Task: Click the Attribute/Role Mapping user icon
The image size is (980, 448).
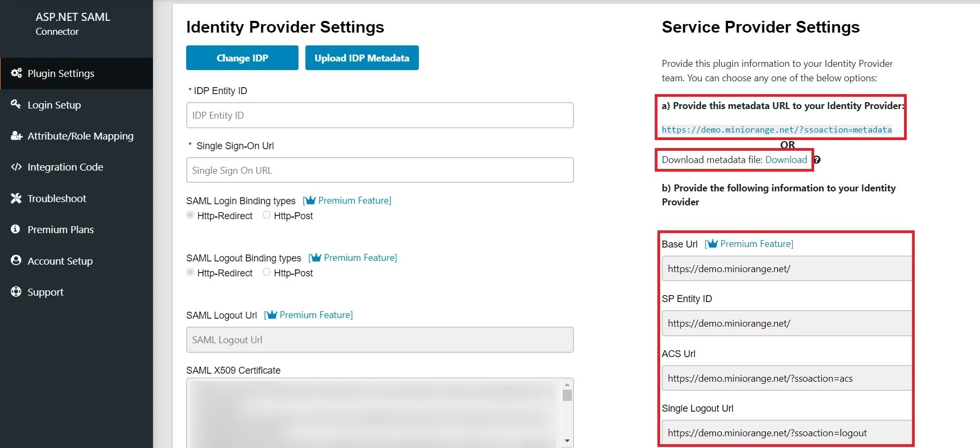Action: pyautogui.click(x=16, y=136)
